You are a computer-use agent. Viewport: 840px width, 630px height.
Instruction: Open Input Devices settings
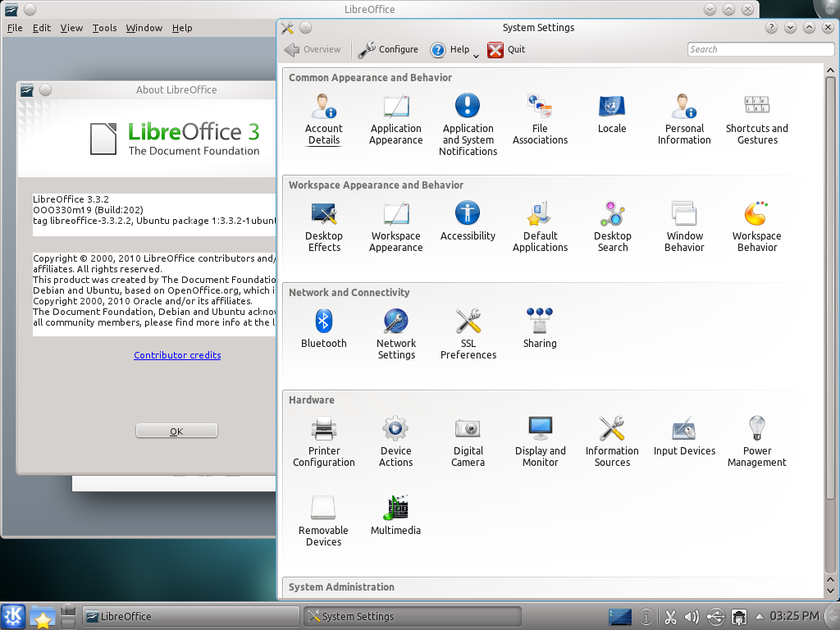(684, 436)
